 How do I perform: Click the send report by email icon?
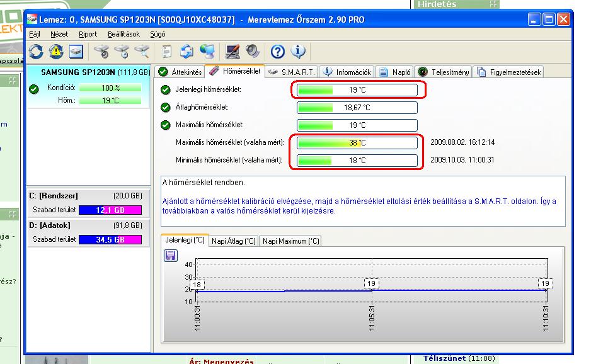(x=186, y=51)
